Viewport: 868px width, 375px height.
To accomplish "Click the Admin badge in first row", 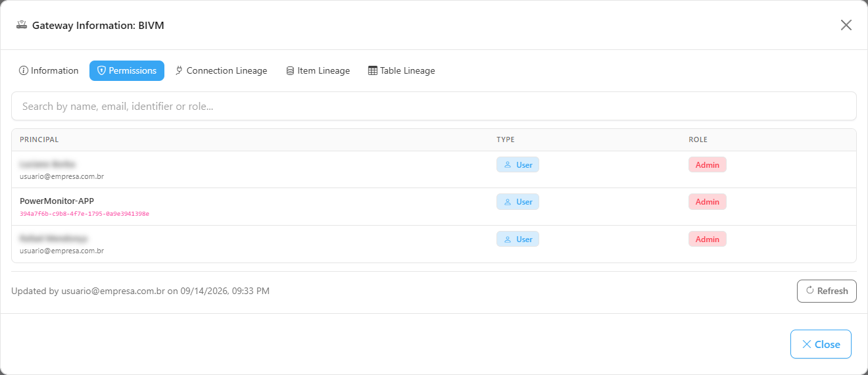I will point(708,164).
